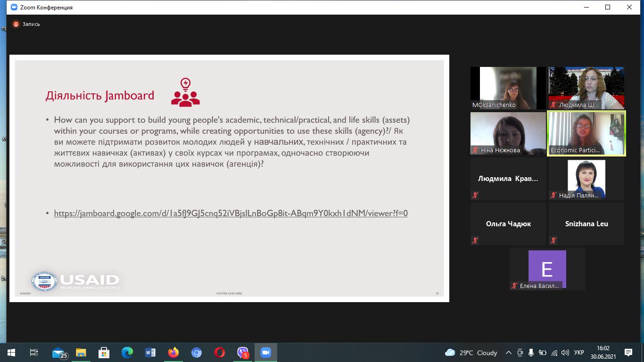Click the red group-idea icon next to slide title
This screenshot has height=362, width=644.
pos(185,92)
